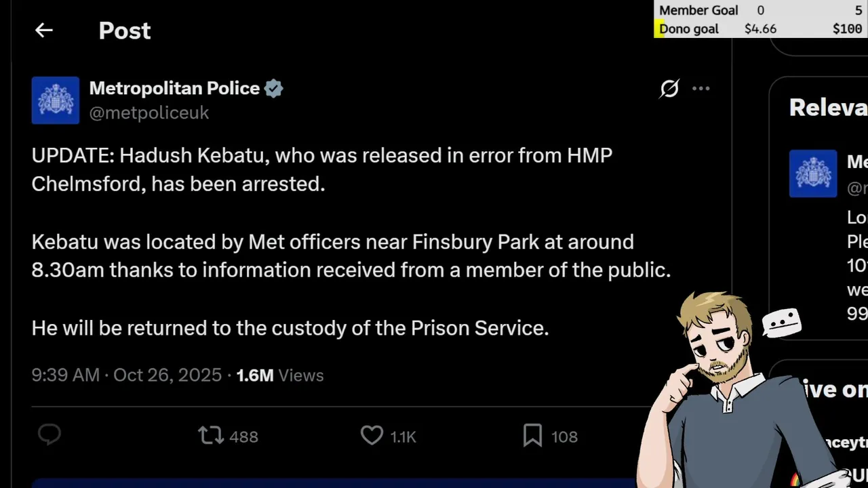The image size is (868, 488).
Task: Open the @metpoliceuk handle link
Action: (x=149, y=113)
